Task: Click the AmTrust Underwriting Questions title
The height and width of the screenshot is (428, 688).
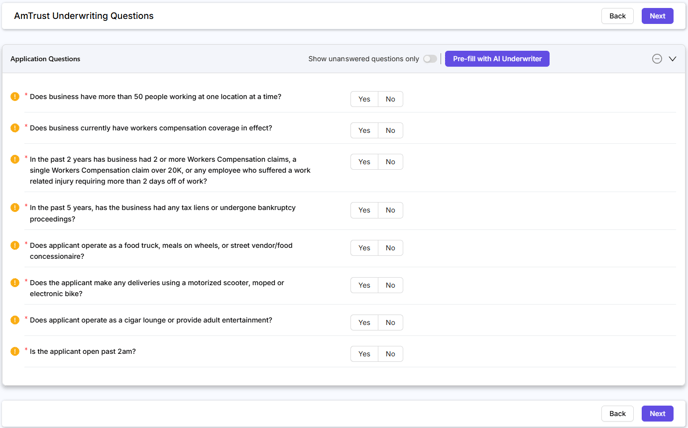Action: [x=84, y=16]
